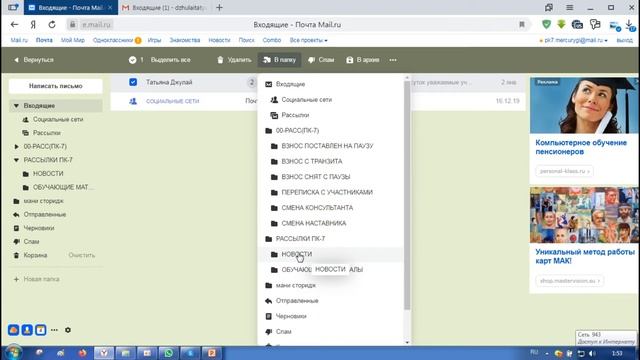
Task: Click Вернуться back button
Action: [x=34, y=60]
